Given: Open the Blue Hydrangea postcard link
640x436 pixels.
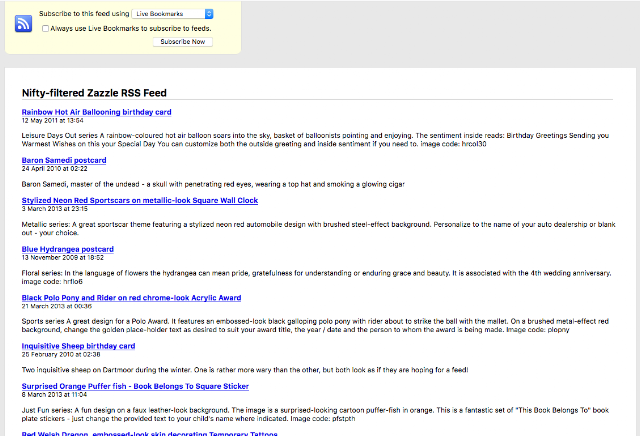Looking at the screenshot, I should 67,249.
